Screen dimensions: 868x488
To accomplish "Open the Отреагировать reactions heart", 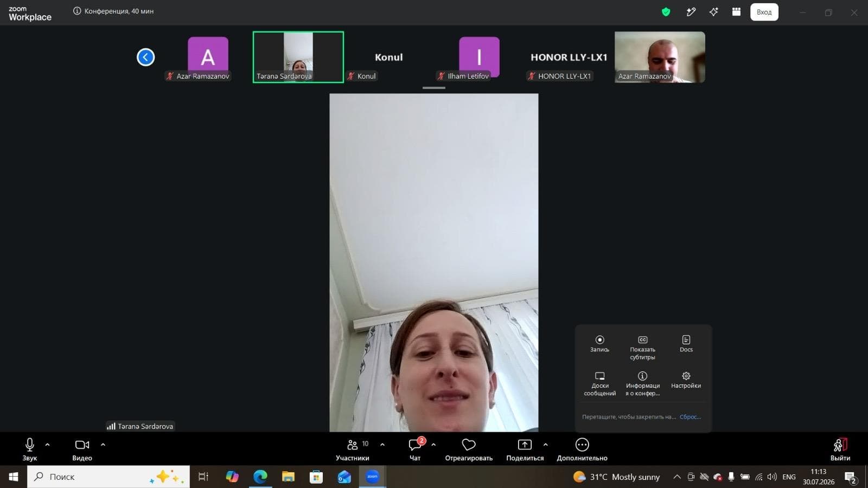I will pos(469,450).
